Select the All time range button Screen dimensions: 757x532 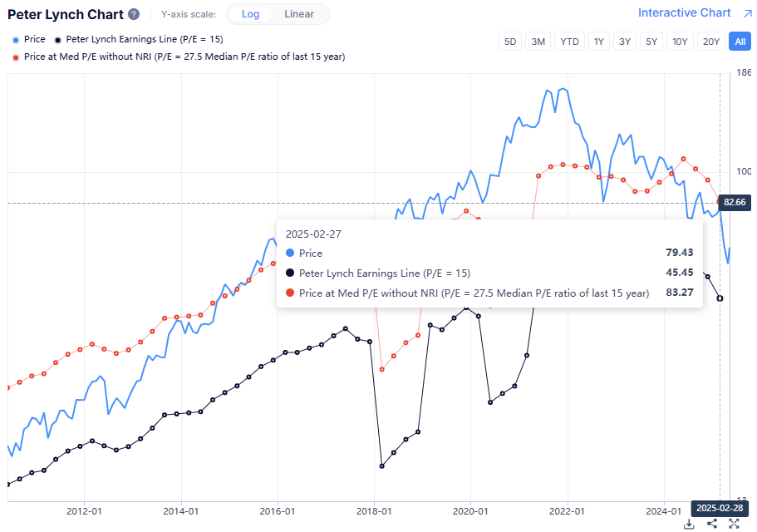pos(738,42)
